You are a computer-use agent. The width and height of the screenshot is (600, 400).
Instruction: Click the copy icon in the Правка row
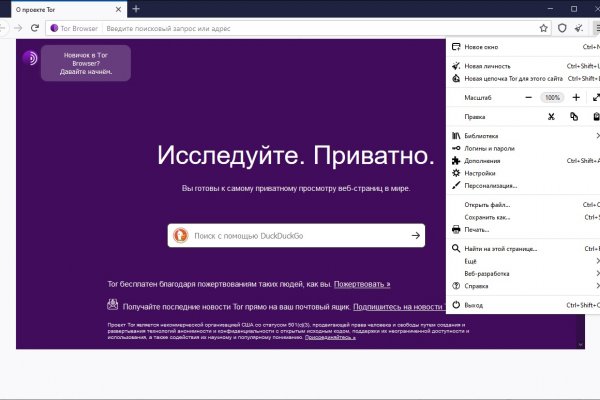pos(574,117)
